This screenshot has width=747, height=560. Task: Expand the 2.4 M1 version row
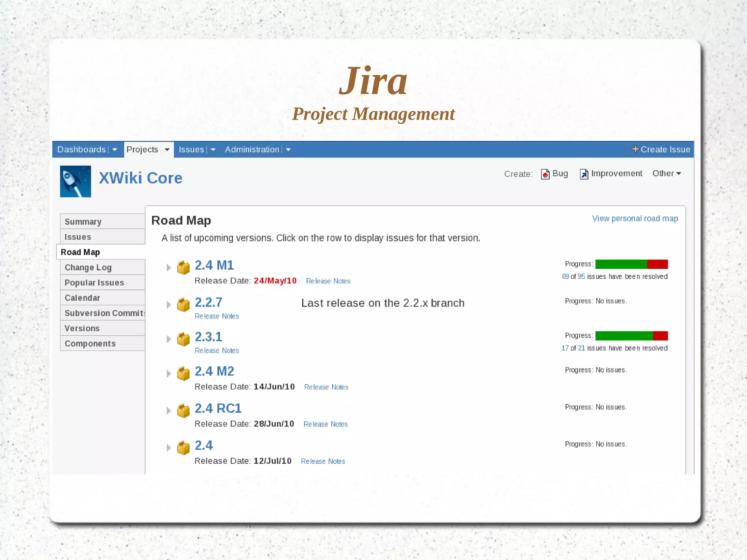[x=169, y=267]
